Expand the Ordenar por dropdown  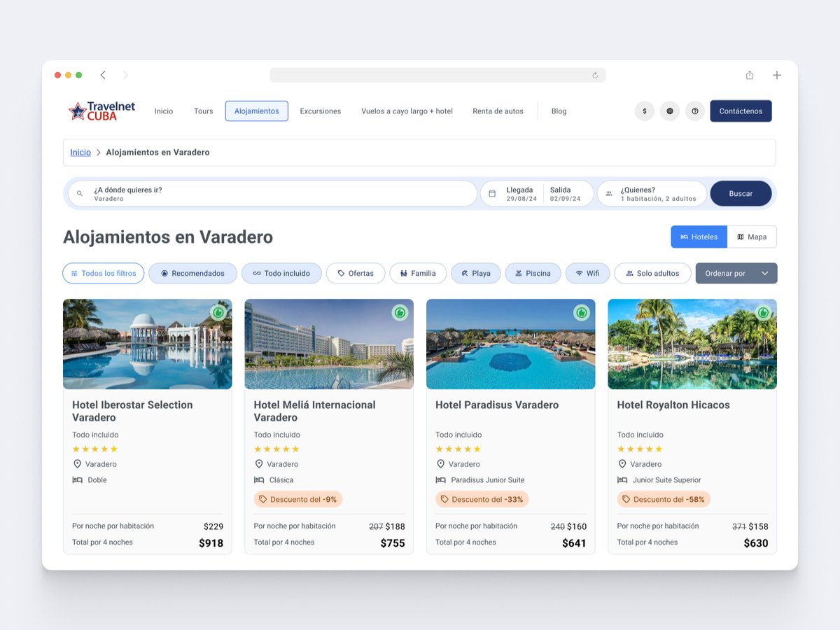tap(736, 274)
